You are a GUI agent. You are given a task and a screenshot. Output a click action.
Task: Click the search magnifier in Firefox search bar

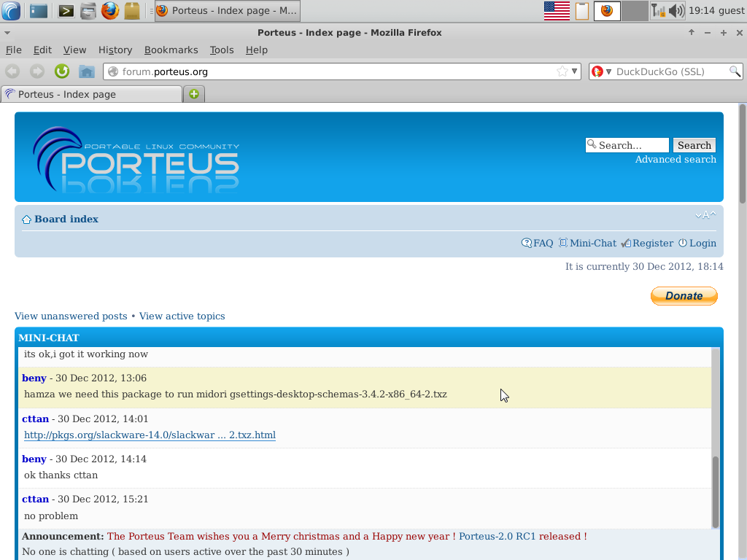pyautogui.click(x=735, y=71)
